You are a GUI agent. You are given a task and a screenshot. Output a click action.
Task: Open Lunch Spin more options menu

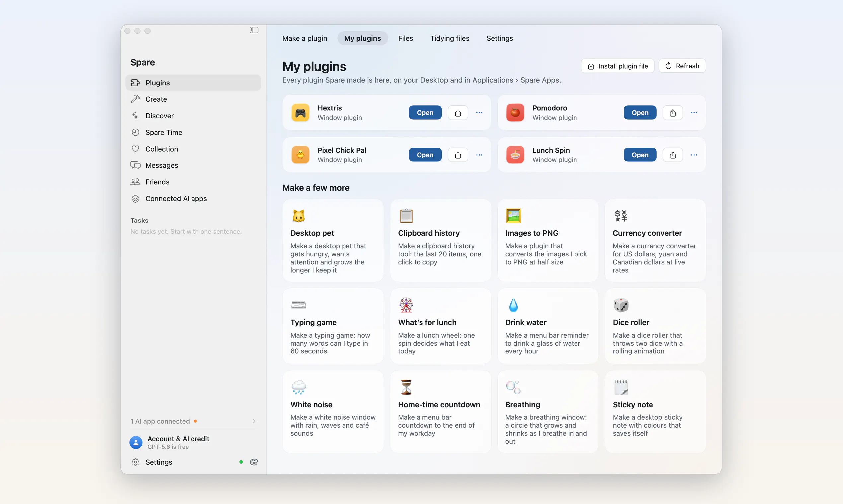694,155
